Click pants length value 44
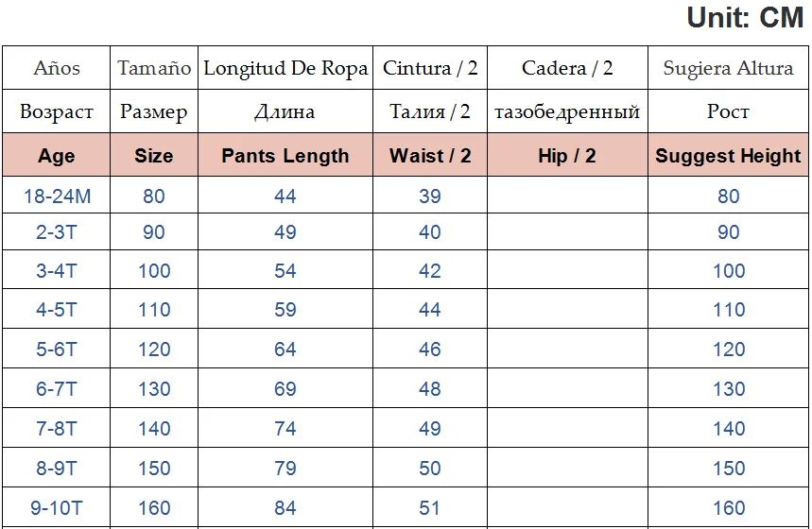 (x=285, y=196)
